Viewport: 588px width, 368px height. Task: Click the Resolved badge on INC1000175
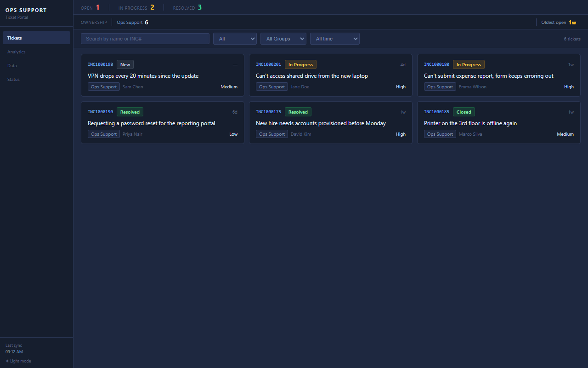click(x=298, y=112)
